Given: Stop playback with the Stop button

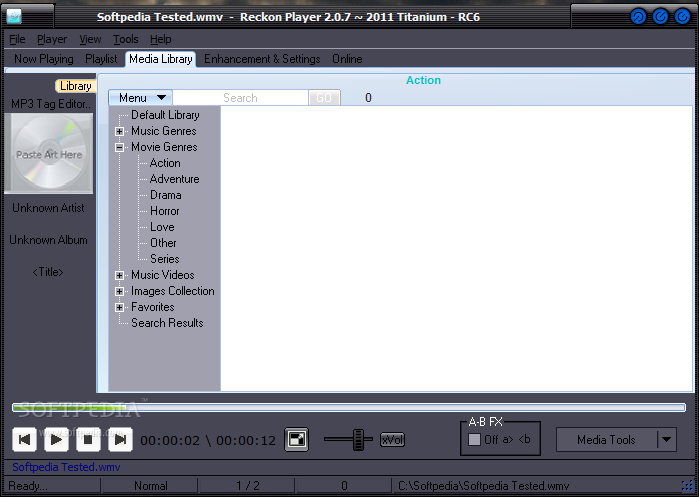Looking at the screenshot, I should click(x=88, y=439).
